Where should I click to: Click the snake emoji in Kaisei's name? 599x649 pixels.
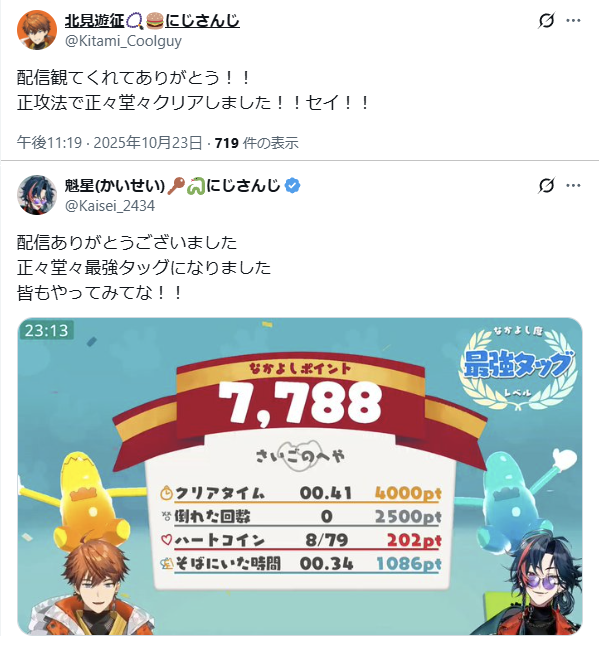click(x=196, y=186)
